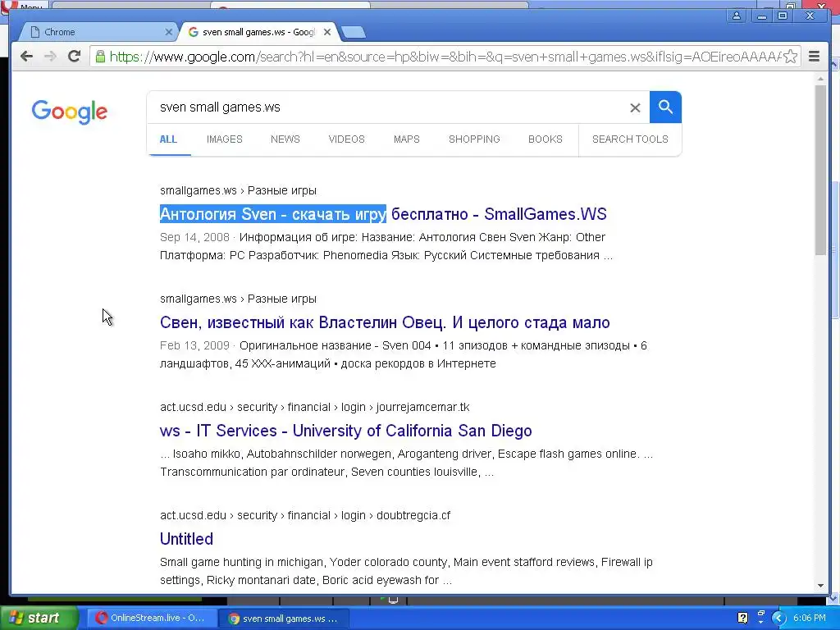Click the green padlock security icon
This screenshot has width=840, height=630.
point(99,57)
